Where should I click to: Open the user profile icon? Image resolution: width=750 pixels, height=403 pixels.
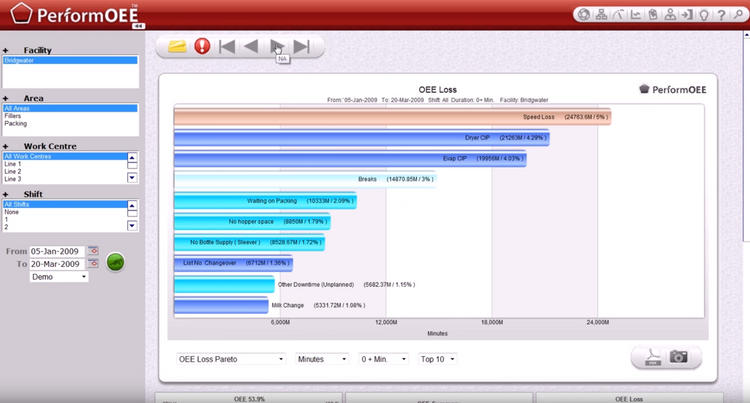(x=670, y=14)
